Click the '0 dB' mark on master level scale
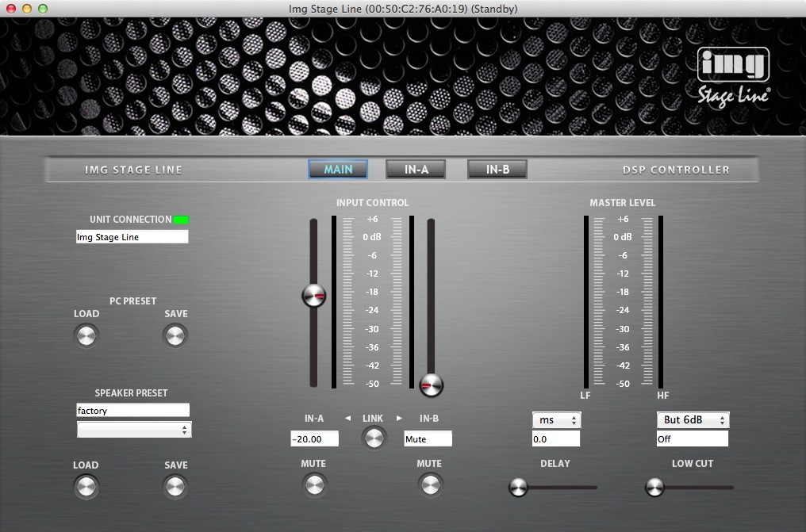Screen dimensions: 806x532 623,237
